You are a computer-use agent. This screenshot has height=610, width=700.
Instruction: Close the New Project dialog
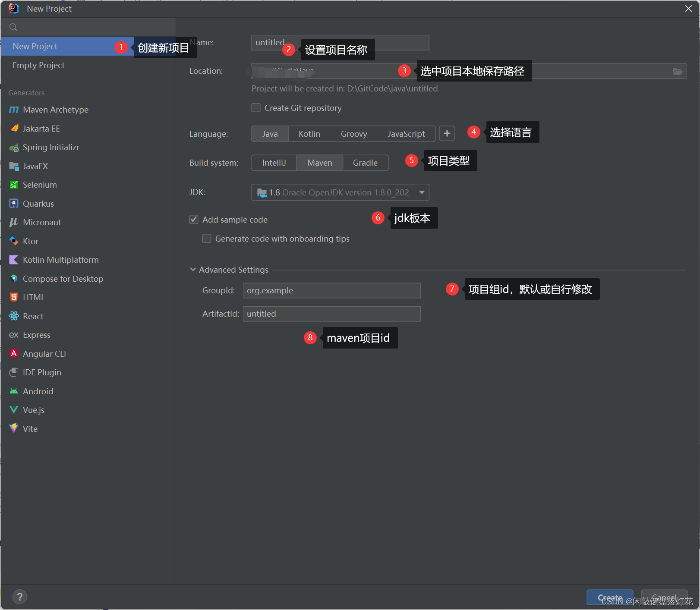point(688,9)
